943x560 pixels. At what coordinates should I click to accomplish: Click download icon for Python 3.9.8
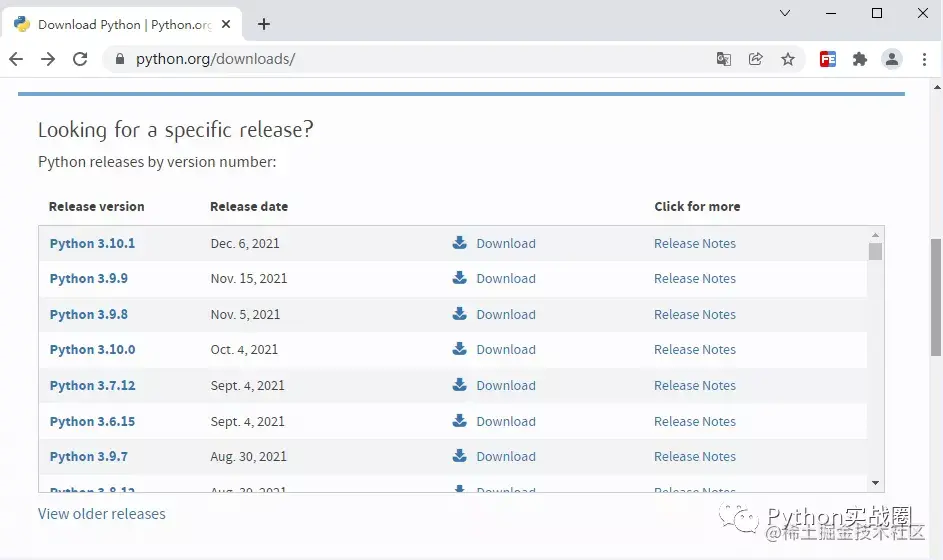459,313
